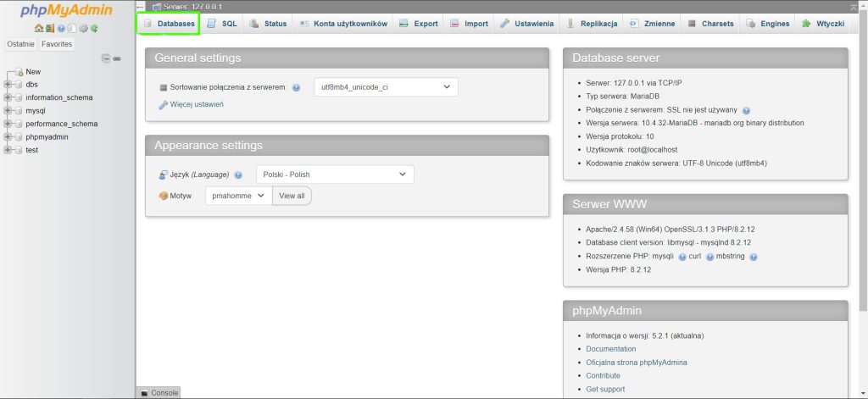Click the help icon after mbstring
The width and height of the screenshot is (868, 399).
[753, 257]
